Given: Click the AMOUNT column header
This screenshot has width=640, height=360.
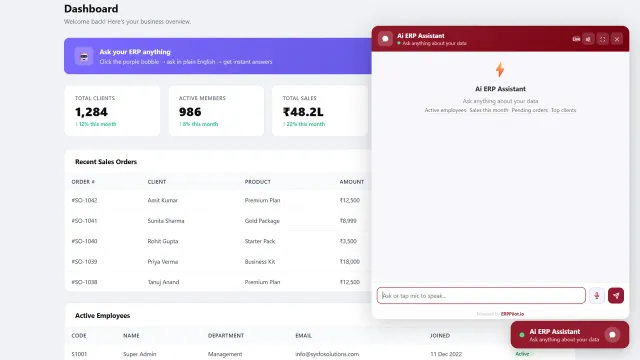Looking at the screenshot, I should click(x=351, y=182).
